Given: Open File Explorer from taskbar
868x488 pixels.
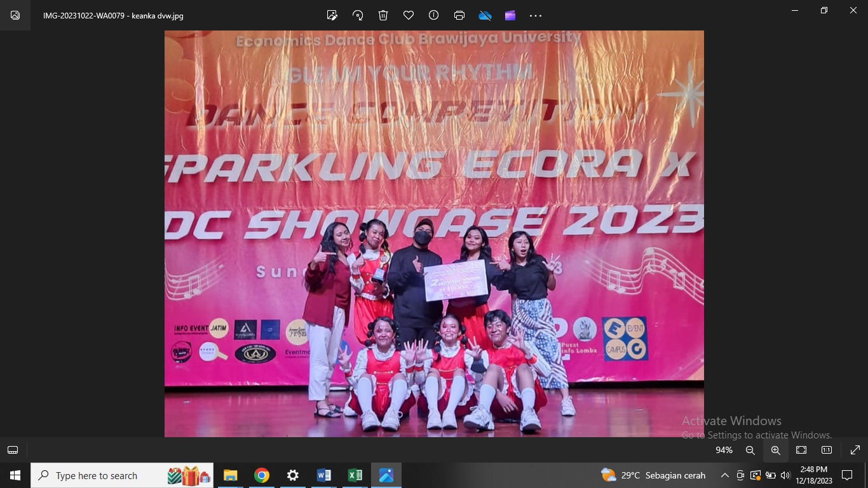Looking at the screenshot, I should pos(230,475).
